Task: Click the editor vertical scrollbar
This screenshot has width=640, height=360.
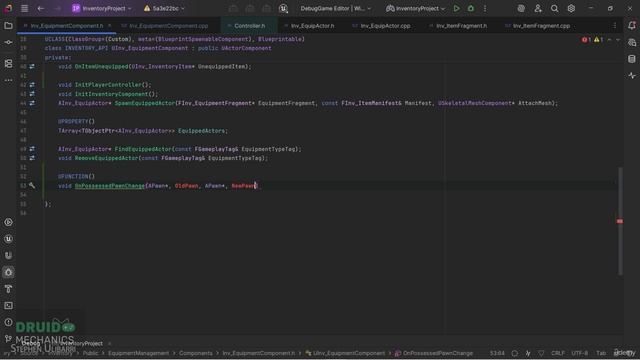Action: click(620, 221)
